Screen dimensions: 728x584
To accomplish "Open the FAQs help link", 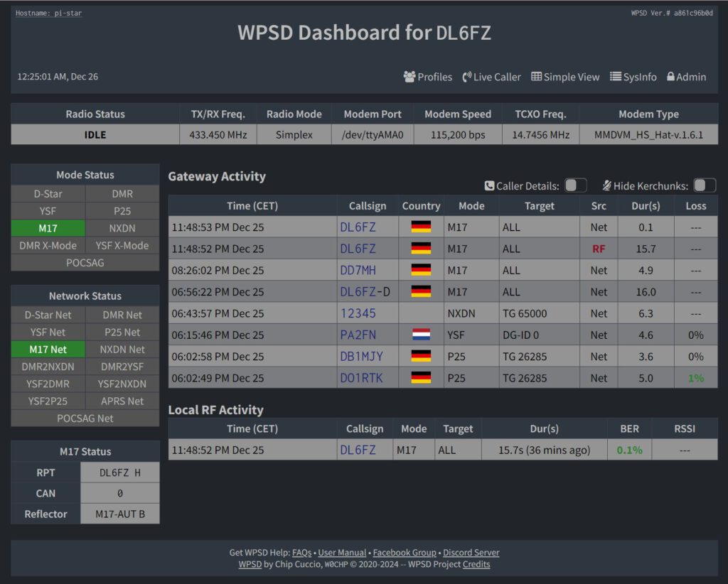I will tap(301, 552).
